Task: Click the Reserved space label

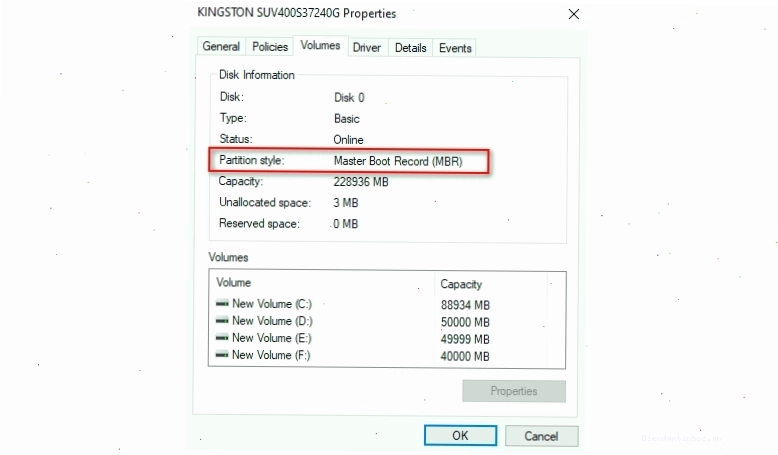Action: coord(259,224)
